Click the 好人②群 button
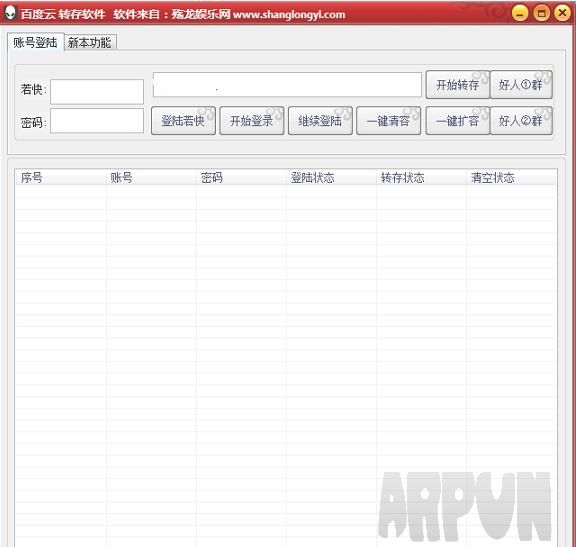 click(x=521, y=120)
